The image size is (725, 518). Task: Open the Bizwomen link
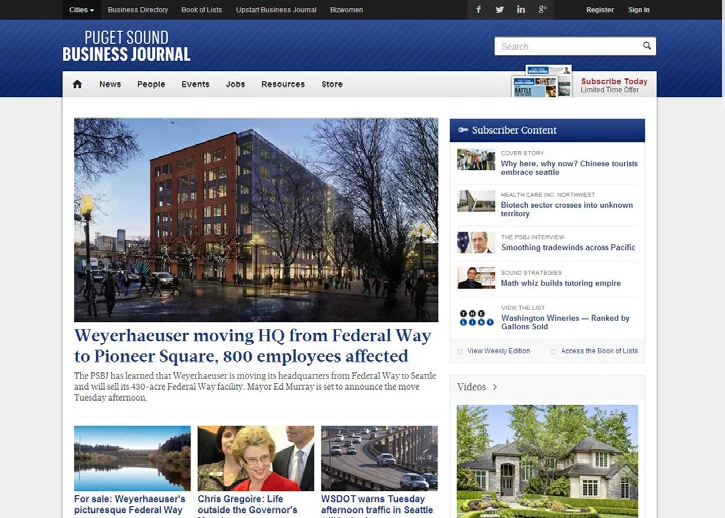[x=346, y=10]
